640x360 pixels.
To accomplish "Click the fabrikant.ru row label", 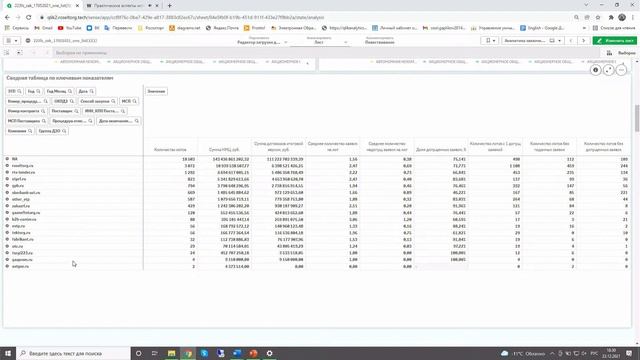I will (x=23, y=239).
